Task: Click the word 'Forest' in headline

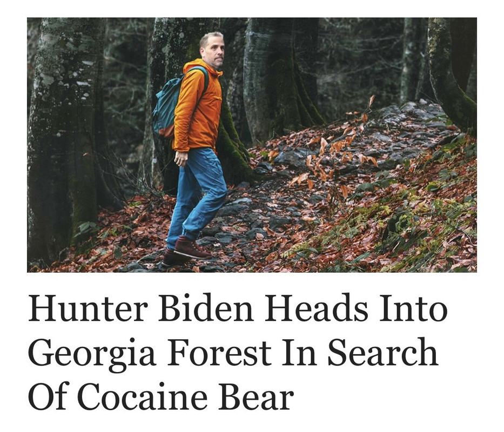Action: click(x=219, y=352)
